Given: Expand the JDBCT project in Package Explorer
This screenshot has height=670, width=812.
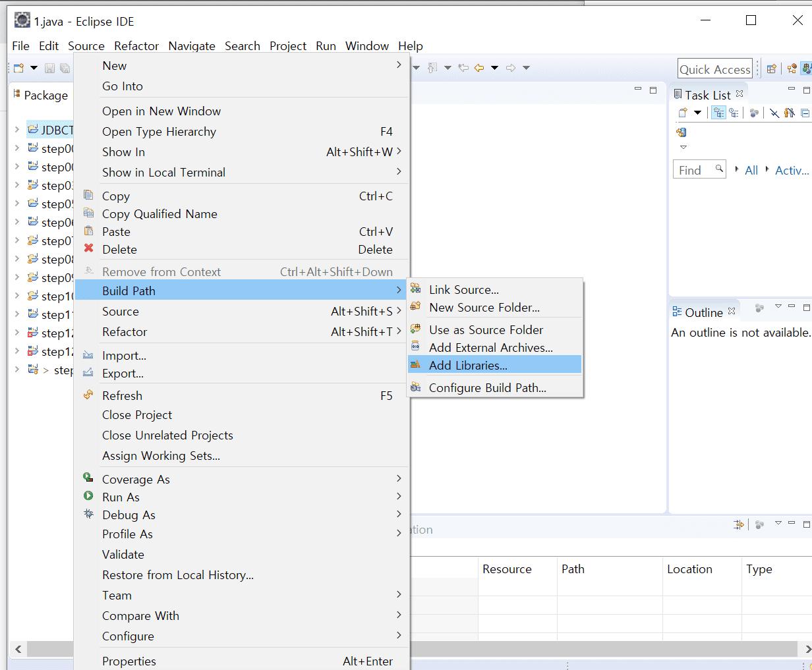Looking at the screenshot, I should pos(16,130).
